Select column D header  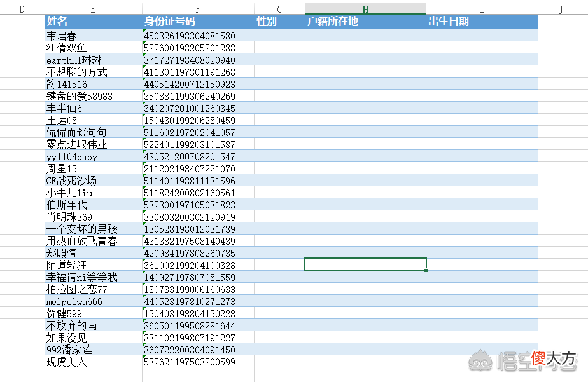point(22,9)
